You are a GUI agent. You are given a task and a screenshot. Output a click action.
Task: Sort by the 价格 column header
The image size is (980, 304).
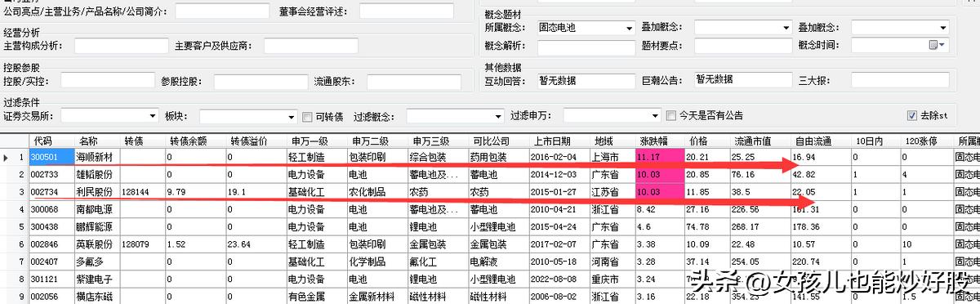pos(707,141)
